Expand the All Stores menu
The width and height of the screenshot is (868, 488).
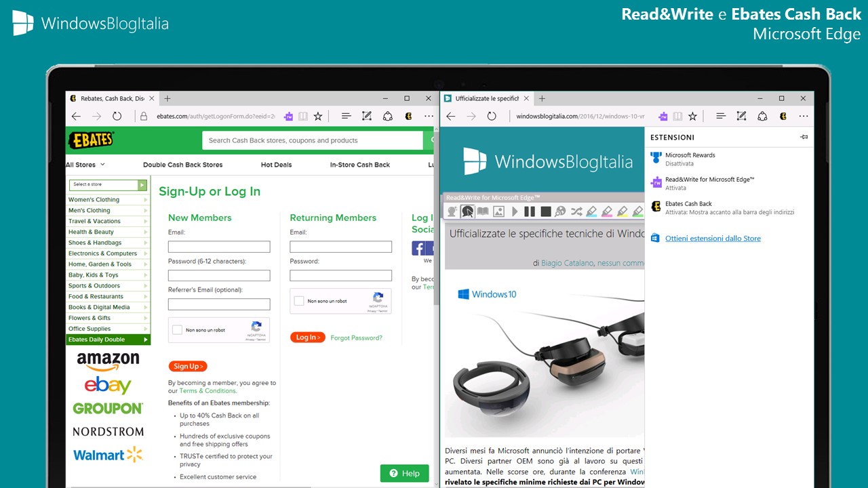point(85,165)
